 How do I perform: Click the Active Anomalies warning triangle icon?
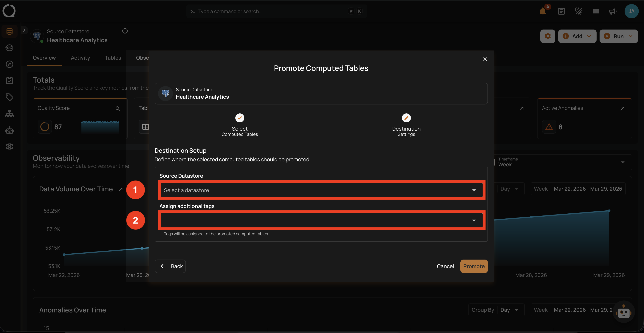549,127
